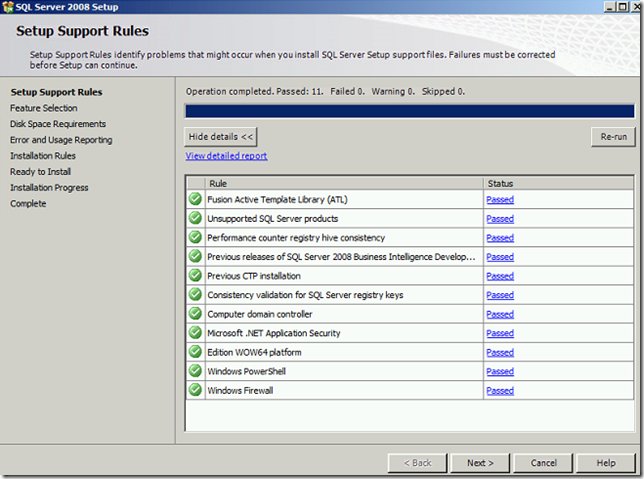Viewport: 644px width, 479px height.
Task: Open Help for setup
Action: [x=606, y=463]
